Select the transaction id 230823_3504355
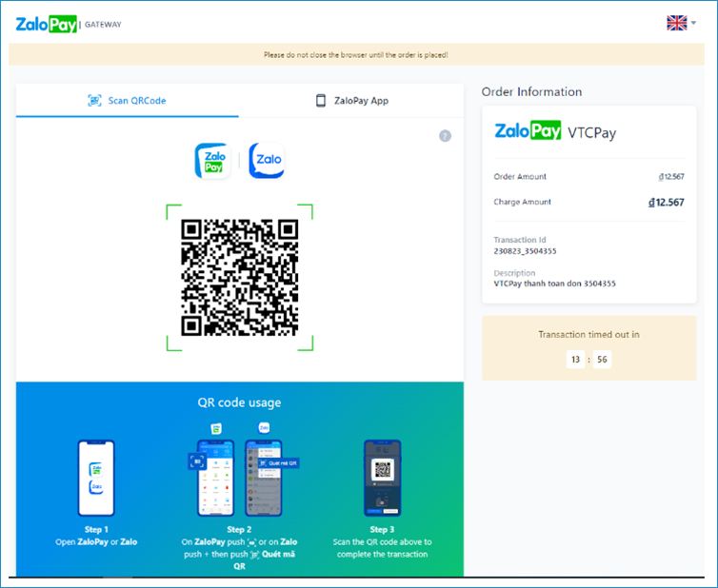The width and height of the screenshot is (718, 588). coord(525,251)
